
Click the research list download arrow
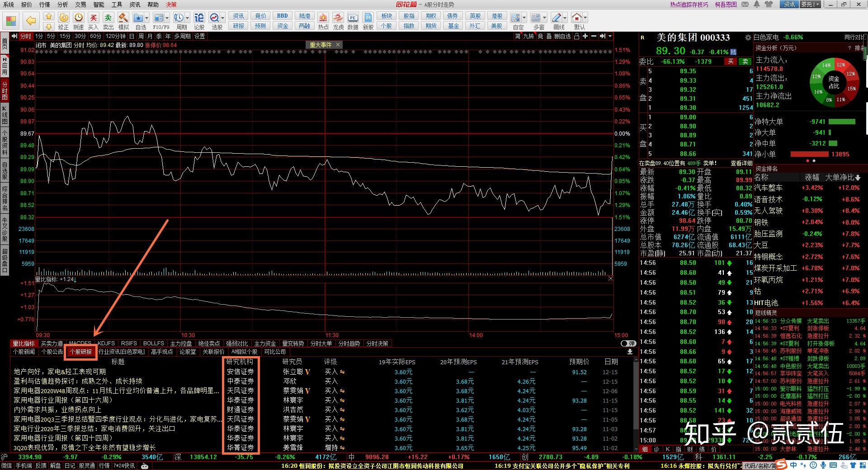coord(630,352)
